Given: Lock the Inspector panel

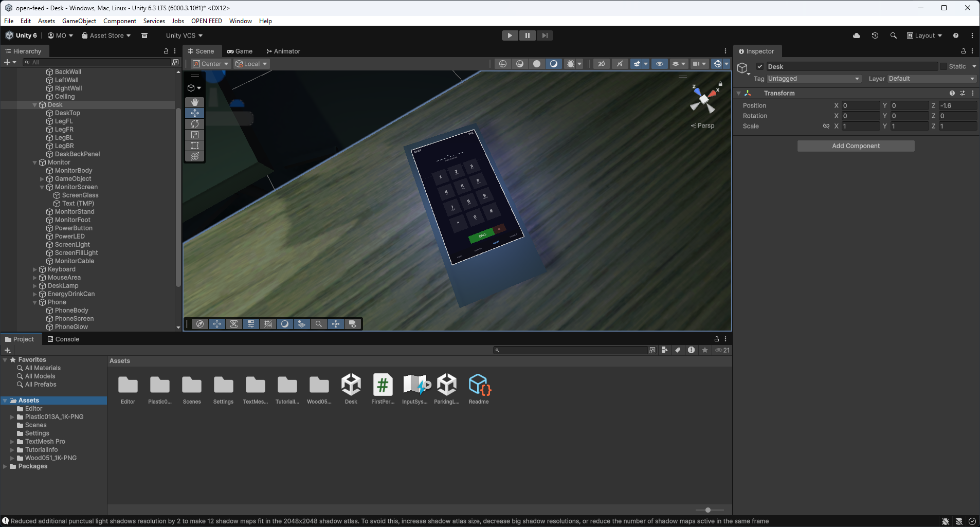Looking at the screenshot, I should click(x=964, y=51).
